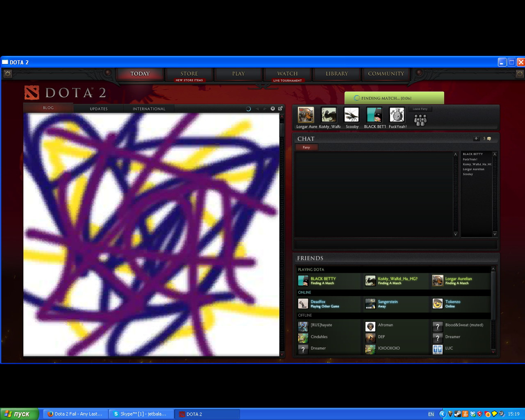Click the blog panel scrollbar up arrow

(282, 117)
